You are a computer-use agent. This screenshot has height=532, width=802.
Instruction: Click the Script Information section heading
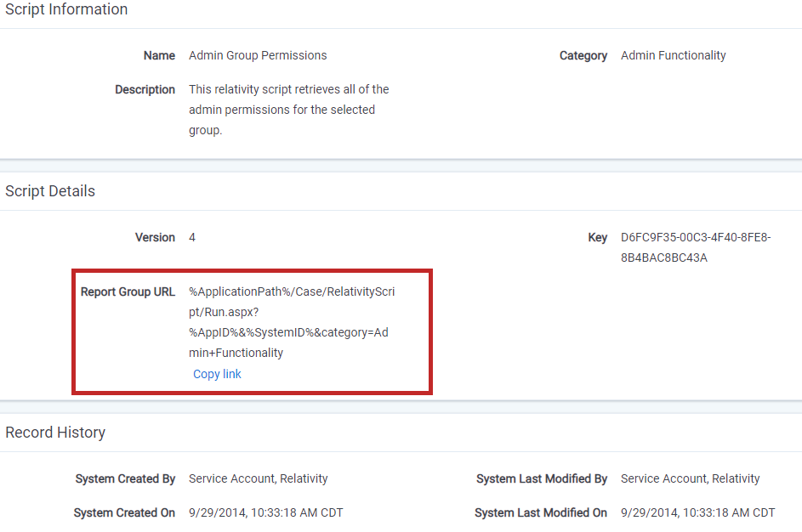[x=66, y=9]
